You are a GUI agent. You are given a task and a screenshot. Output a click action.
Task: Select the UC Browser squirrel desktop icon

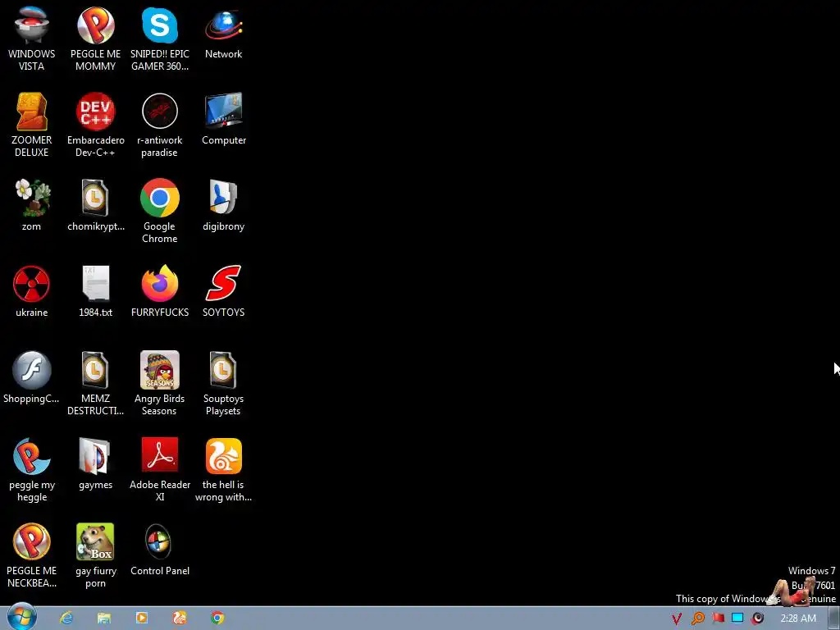[223, 470]
